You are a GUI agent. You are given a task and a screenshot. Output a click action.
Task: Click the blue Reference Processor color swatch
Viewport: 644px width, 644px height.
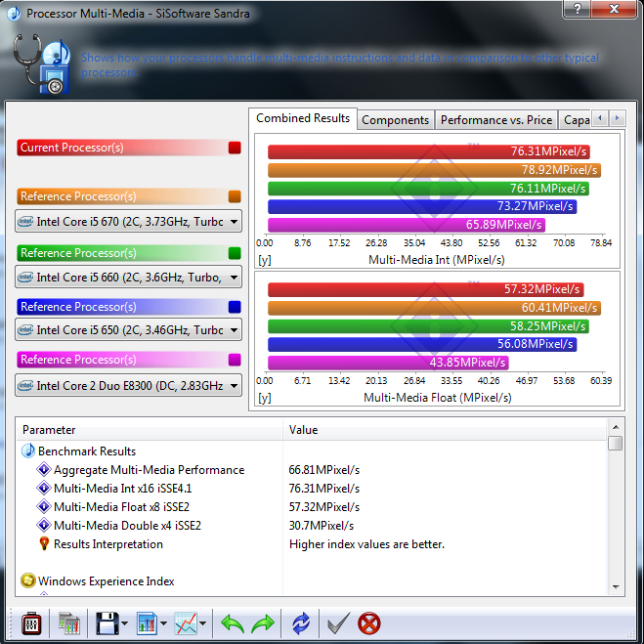click(x=235, y=307)
